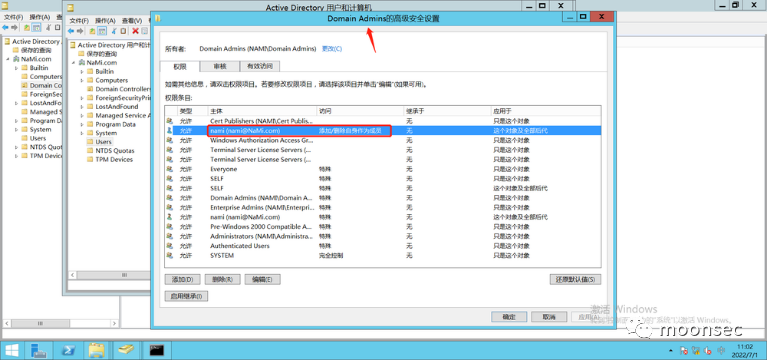Image resolution: width=767 pixels, height=360 pixels.
Task: Click the group icon of SYSTEM row
Action: pos(170,255)
